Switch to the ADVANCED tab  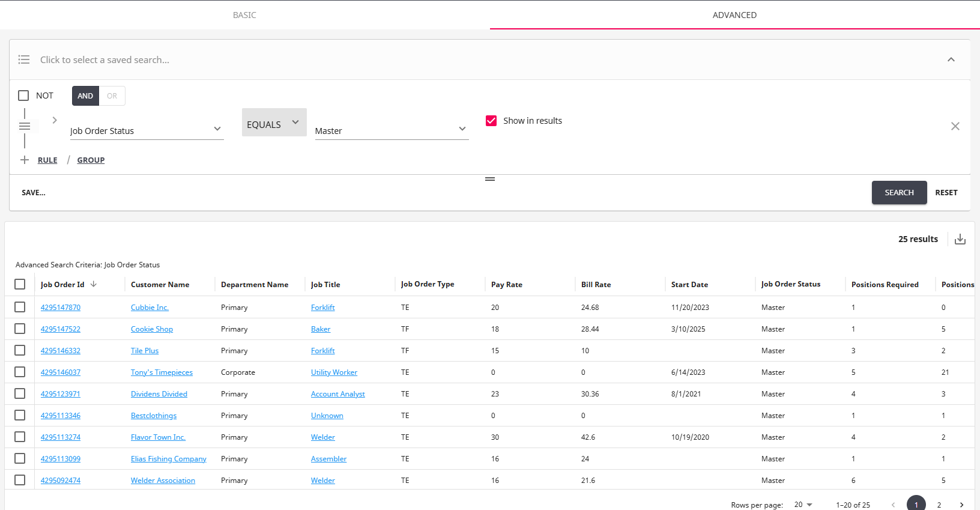pos(734,15)
